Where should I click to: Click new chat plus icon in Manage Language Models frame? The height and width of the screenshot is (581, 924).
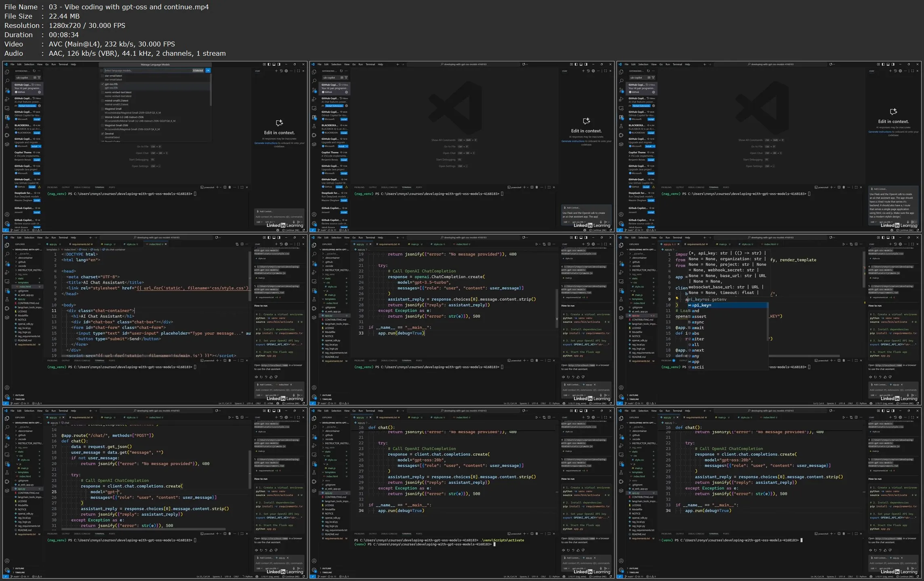point(276,71)
